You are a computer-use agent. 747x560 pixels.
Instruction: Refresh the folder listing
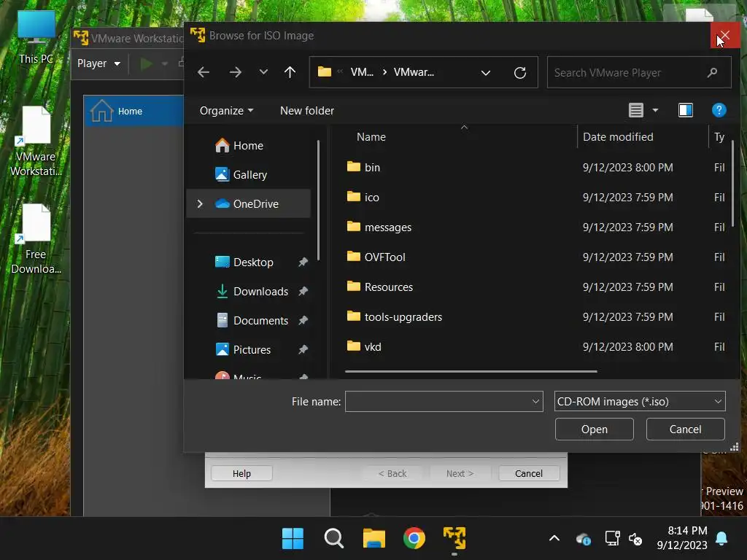pyautogui.click(x=519, y=72)
